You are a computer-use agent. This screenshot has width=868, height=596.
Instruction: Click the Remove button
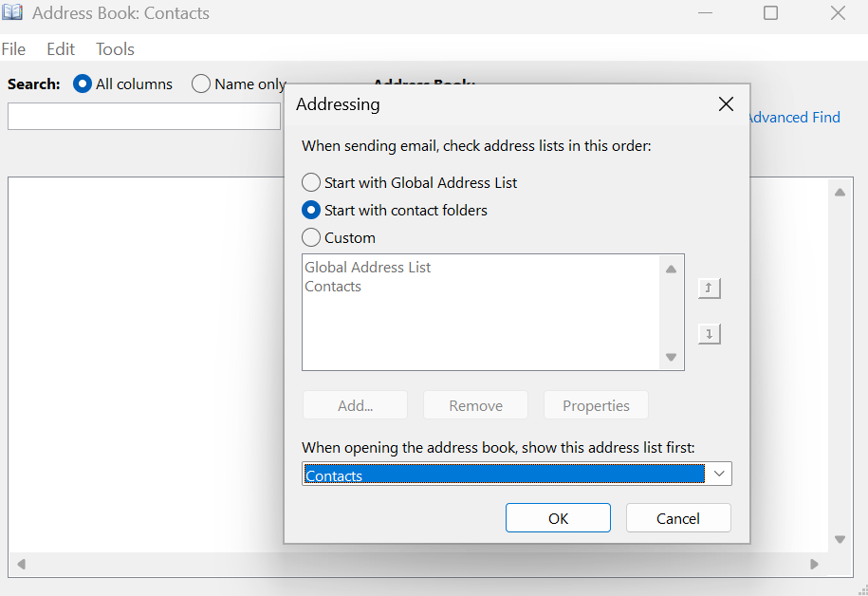coord(475,405)
